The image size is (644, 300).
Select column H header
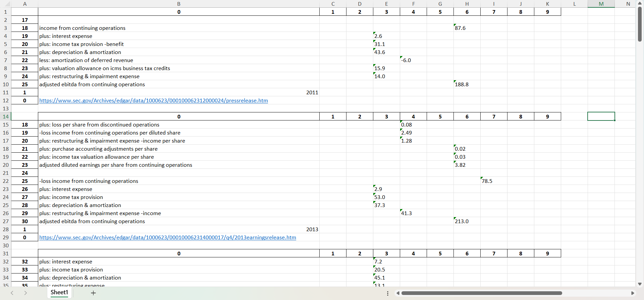[467, 4]
